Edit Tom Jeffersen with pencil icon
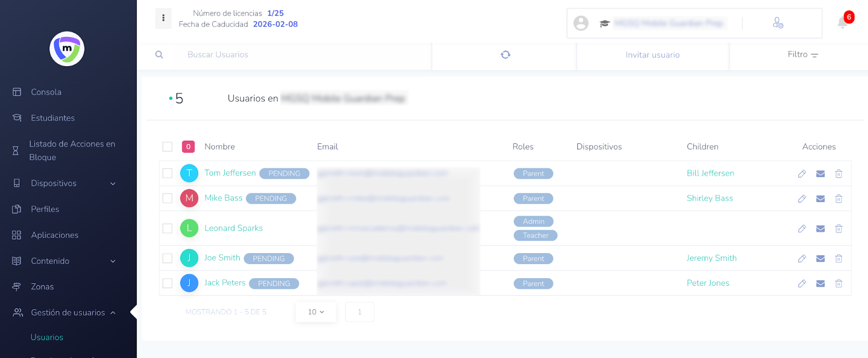The image size is (868, 358). (802, 174)
